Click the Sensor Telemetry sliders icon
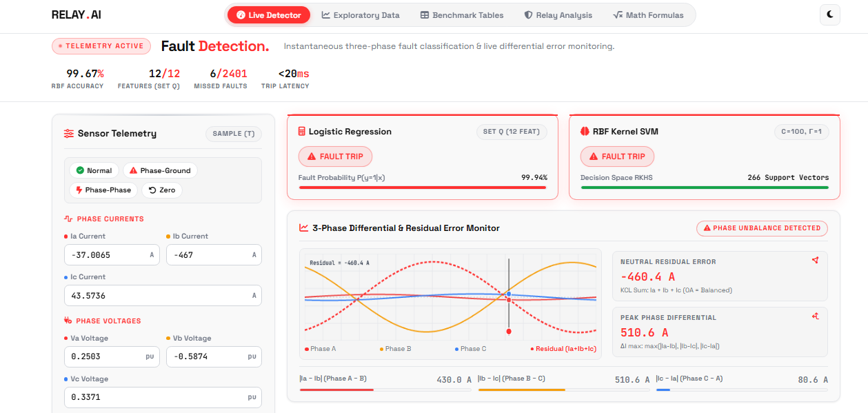 (x=69, y=134)
